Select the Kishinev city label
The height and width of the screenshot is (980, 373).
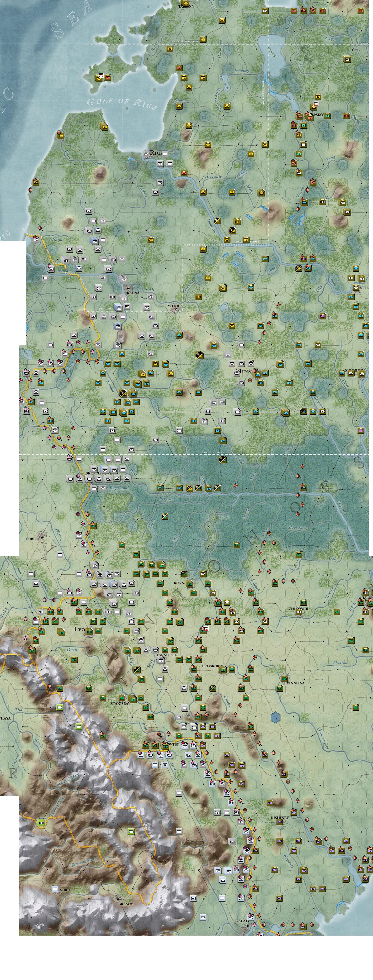click(x=280, y=818)
